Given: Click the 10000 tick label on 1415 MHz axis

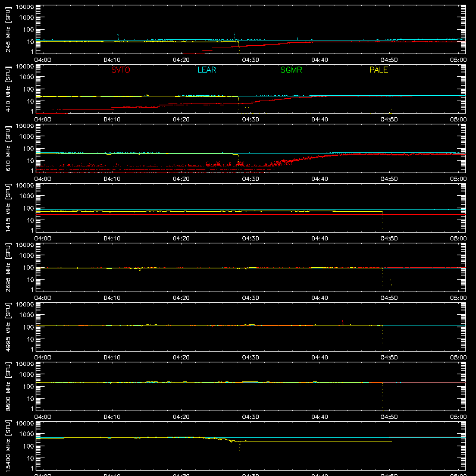Looking at the screenshot, I should point(25,186).
